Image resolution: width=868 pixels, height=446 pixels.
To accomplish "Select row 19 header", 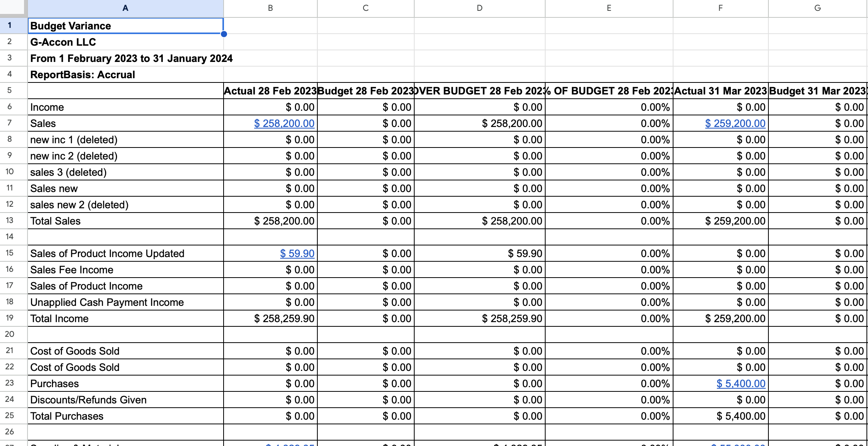I will click(x=10, y=318).
